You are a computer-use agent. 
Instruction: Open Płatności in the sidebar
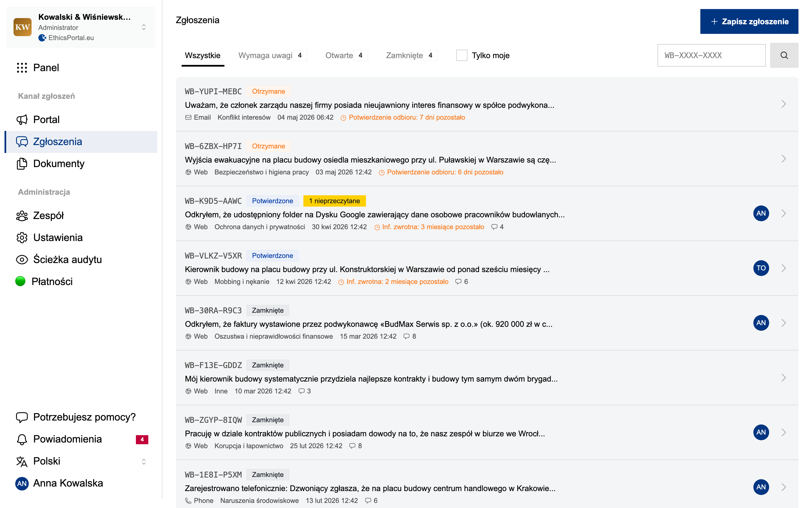pyautogui.click(x=81, y=282)
